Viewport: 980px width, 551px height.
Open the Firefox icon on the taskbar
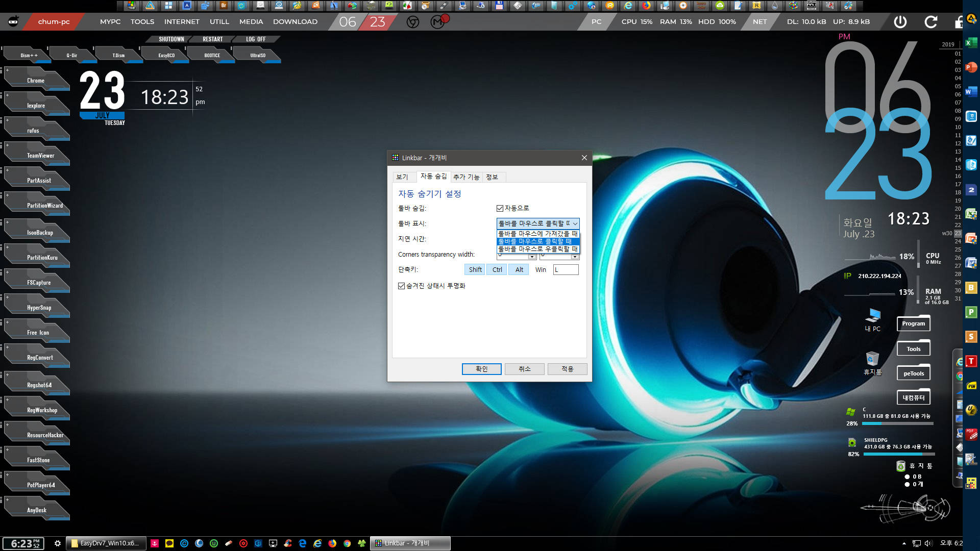pyautogui.click(x=332, y=543)
